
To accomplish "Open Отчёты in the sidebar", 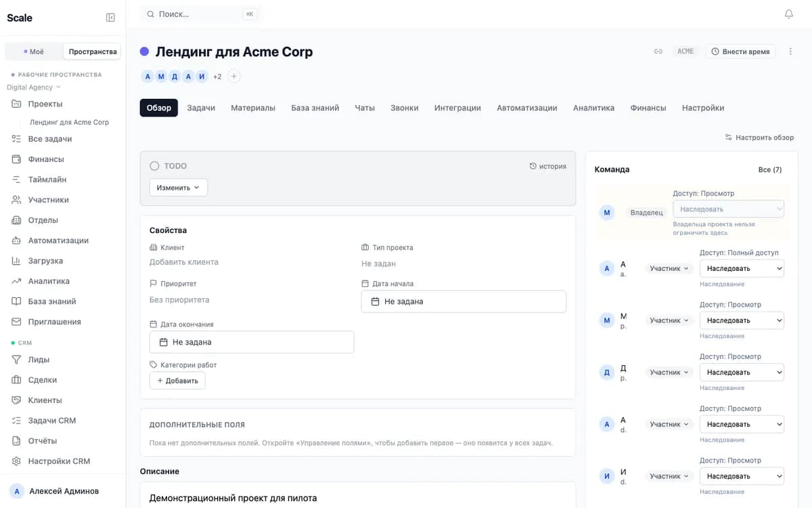I will click(x=43, y=441).
